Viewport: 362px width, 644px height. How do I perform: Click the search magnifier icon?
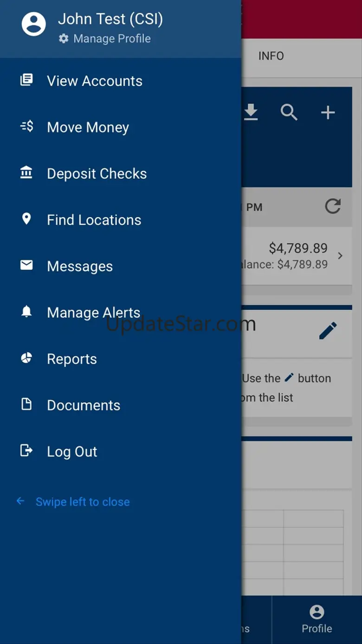click(x=289, y=112)
